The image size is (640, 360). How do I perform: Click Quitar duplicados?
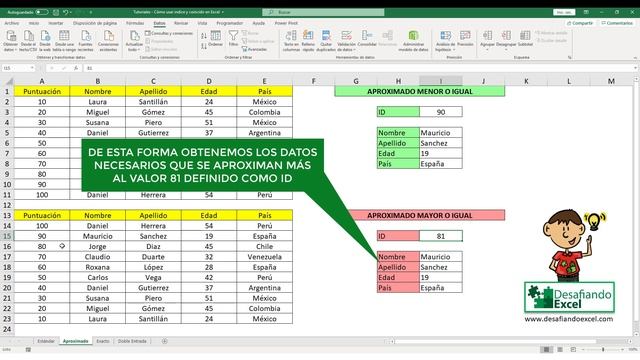click(x=326, y=41)
